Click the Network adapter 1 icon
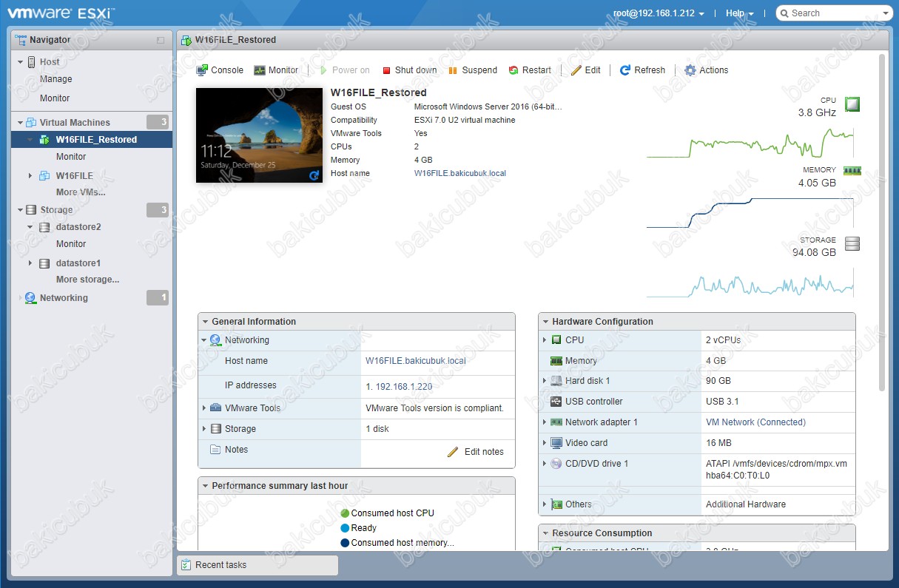The width and height of the screenshot is (899, 588). [x=556, y=422]
